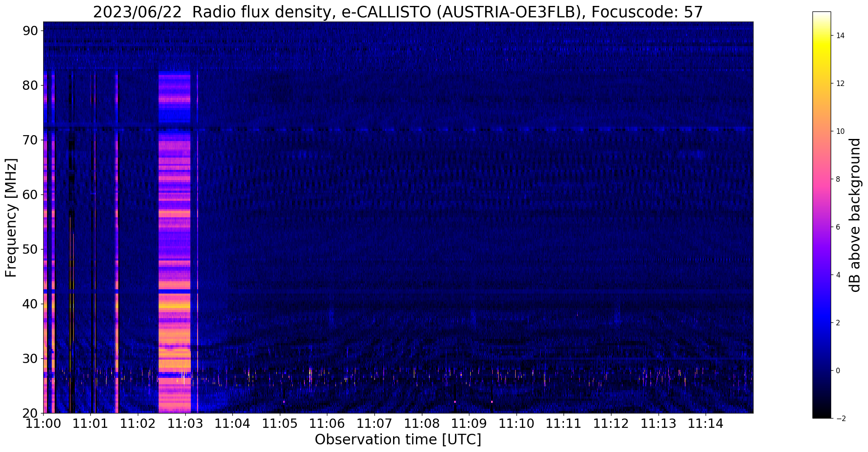Image resolution: width=868 pixels, height=452 pixels.
Task: Click the 'dB above background' colorbar label
Action: click(855, 215)
